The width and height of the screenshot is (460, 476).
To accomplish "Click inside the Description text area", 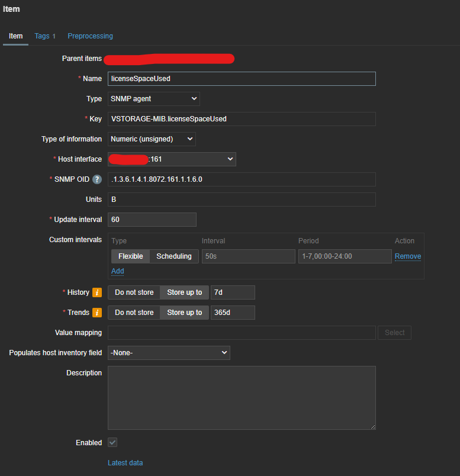I will pyautogui.click(x=242, y=397).
